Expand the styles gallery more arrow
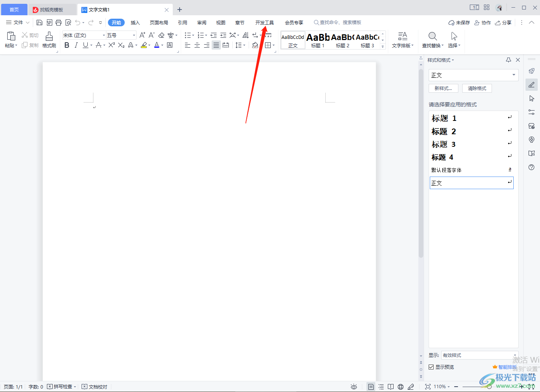Screen dimensions: 540x392 point(382,47)
